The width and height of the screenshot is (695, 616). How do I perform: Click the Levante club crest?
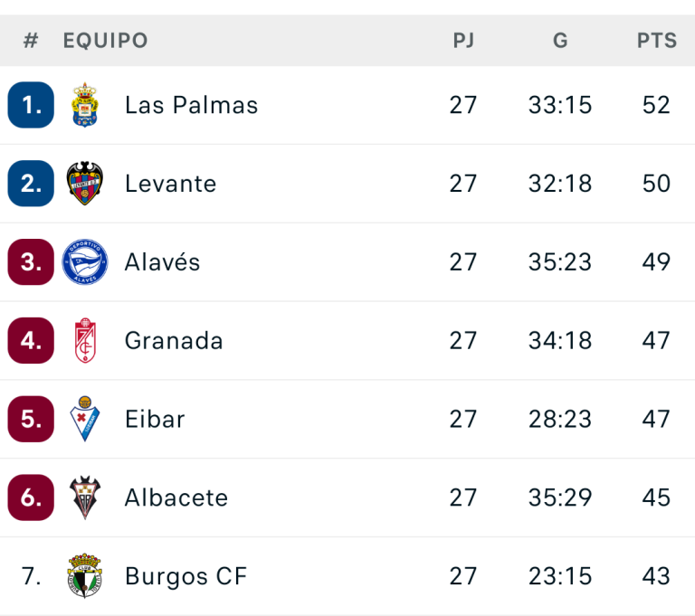(x=85, y=184)
